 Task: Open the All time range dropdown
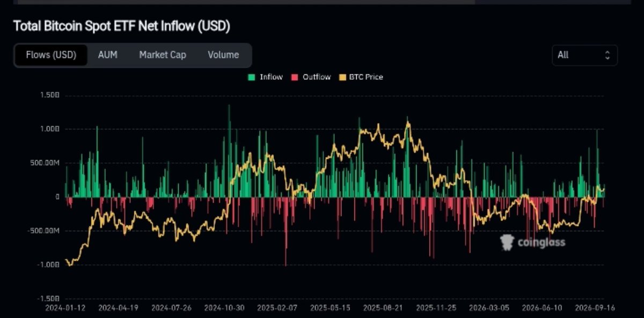click(x=584, y=55)
